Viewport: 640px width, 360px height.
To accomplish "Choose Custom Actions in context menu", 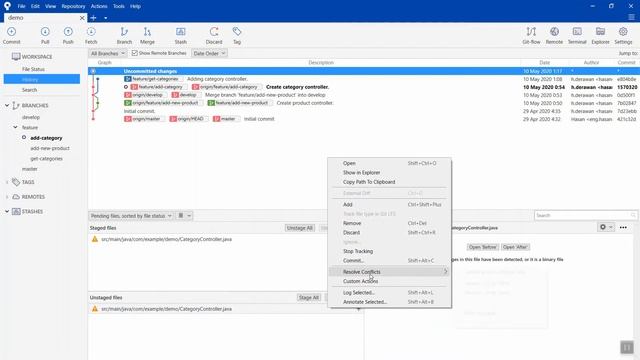I will click(389, 281).
